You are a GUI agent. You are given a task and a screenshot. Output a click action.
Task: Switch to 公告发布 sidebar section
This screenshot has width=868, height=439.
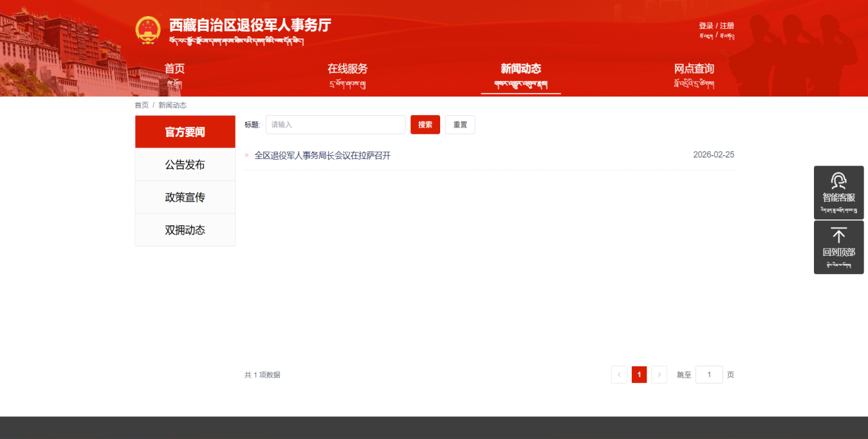185,165
